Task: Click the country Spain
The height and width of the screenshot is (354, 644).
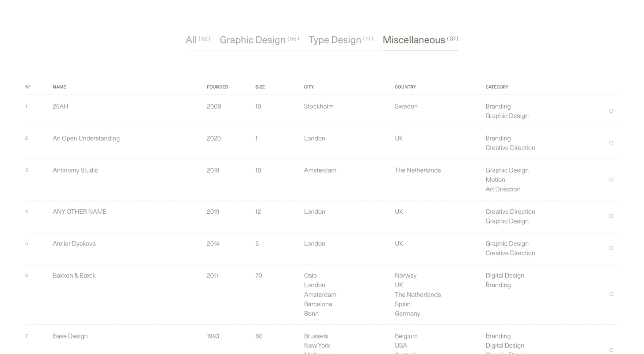Action: 403,304
